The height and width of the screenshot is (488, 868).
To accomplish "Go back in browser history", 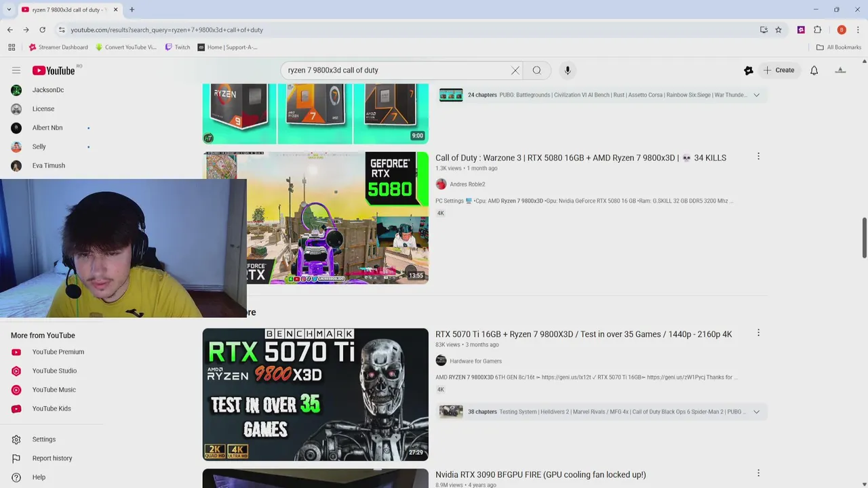I will (x=9, y=30).
